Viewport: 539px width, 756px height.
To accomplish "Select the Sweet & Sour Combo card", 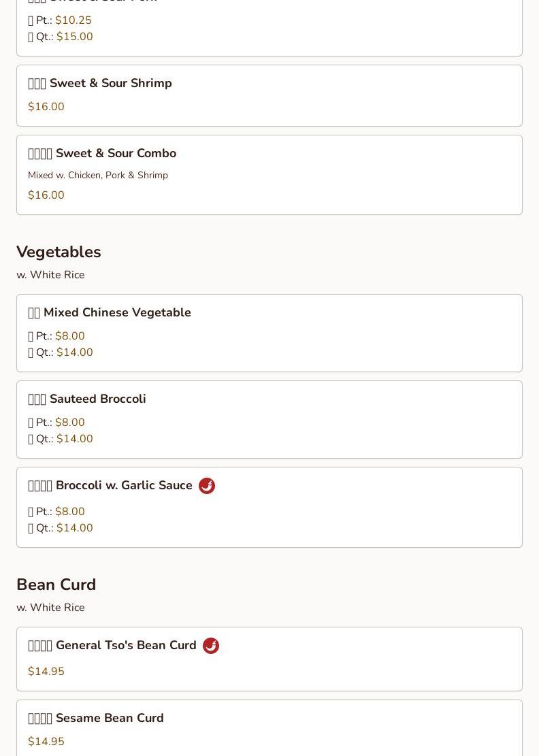I will click(269, 175).
